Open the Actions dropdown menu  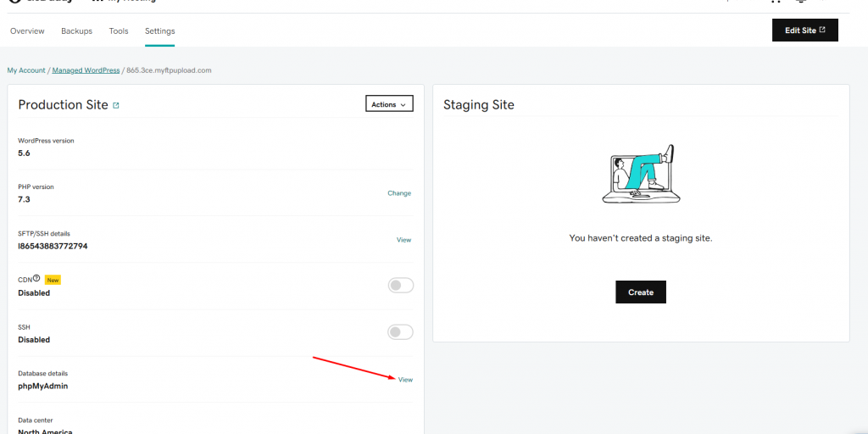point(389,104)
